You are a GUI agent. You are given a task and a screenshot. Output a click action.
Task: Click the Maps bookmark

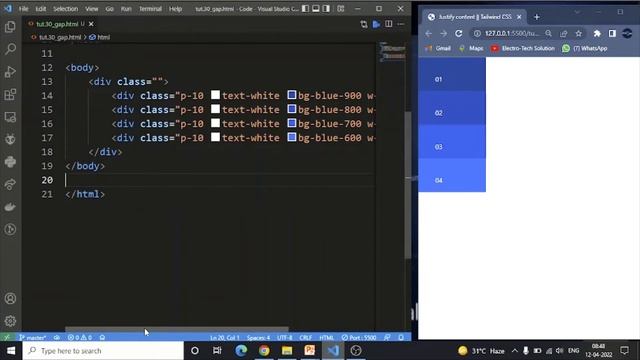click(x=471, y=48)
